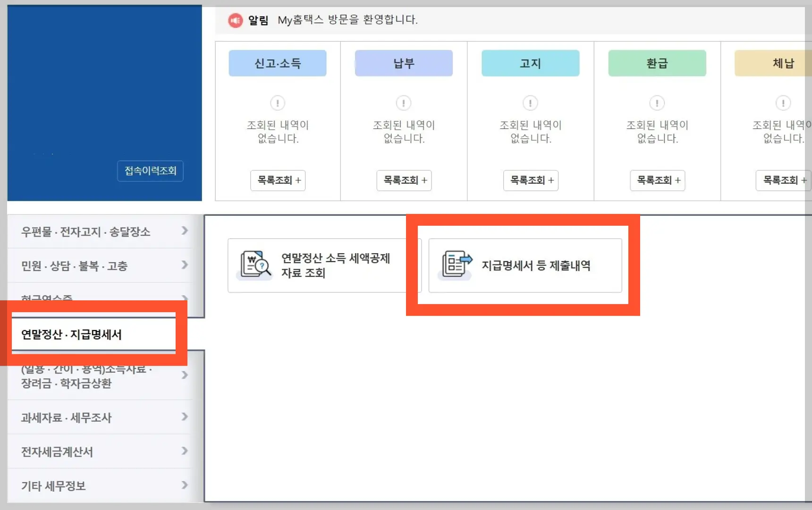
Task: Click 목록조회+ under 환급
Action: tap(658, 180)
